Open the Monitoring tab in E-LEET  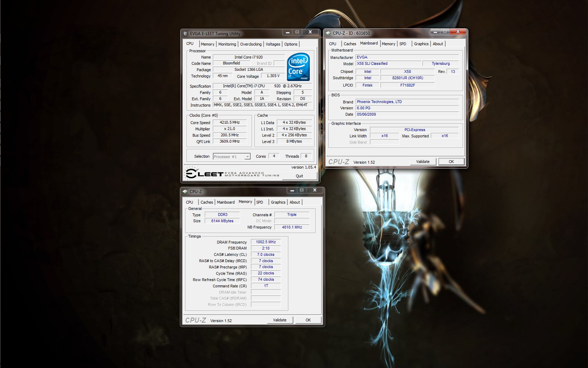[x=227, y=44]
